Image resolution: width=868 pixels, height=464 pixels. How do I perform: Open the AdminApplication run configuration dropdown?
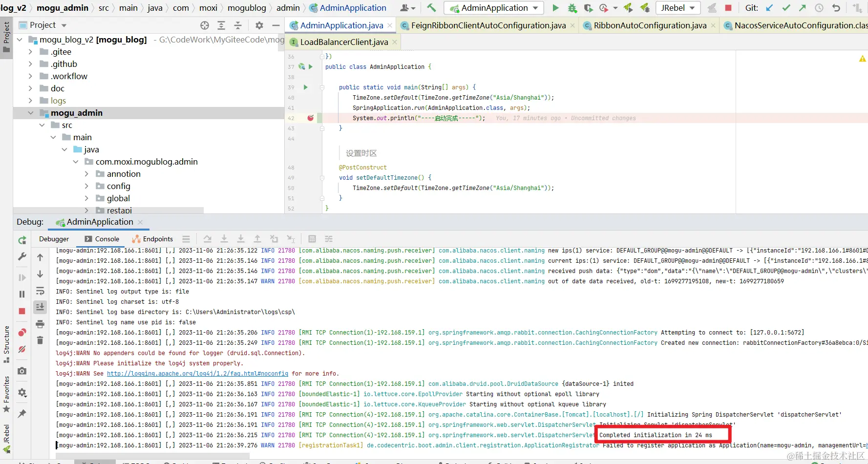coord(494,8)
